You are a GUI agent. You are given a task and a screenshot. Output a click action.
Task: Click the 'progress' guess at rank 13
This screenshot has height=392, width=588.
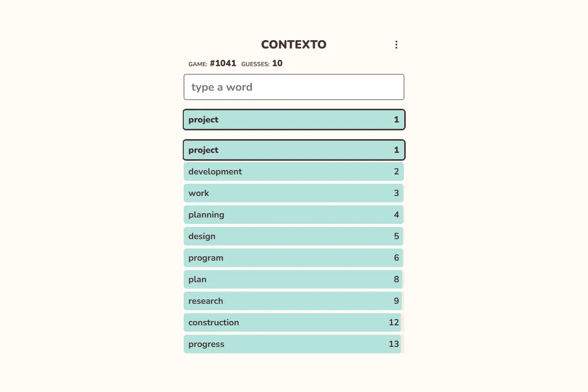tap(294, 344)
